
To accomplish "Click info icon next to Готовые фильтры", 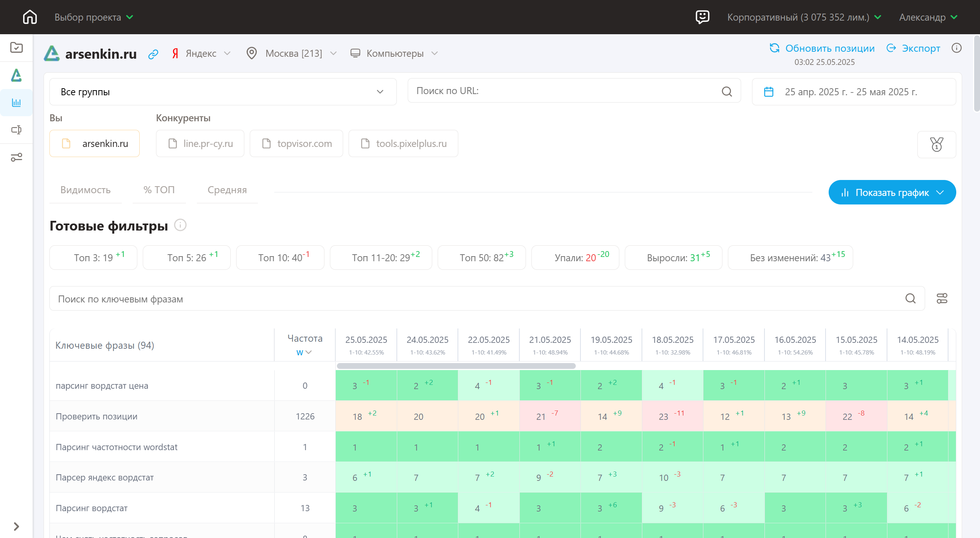I will 180,225.
